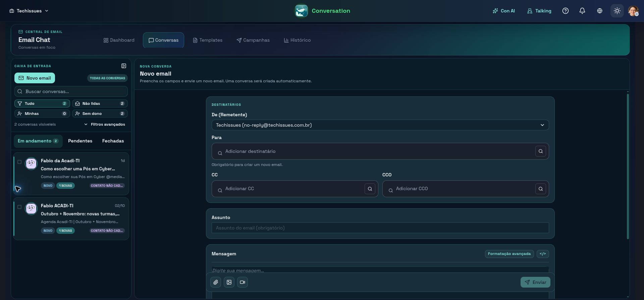Screen dimensions: 644x300
Task: Go to Campanhas tab
Action: click(253, 40)
